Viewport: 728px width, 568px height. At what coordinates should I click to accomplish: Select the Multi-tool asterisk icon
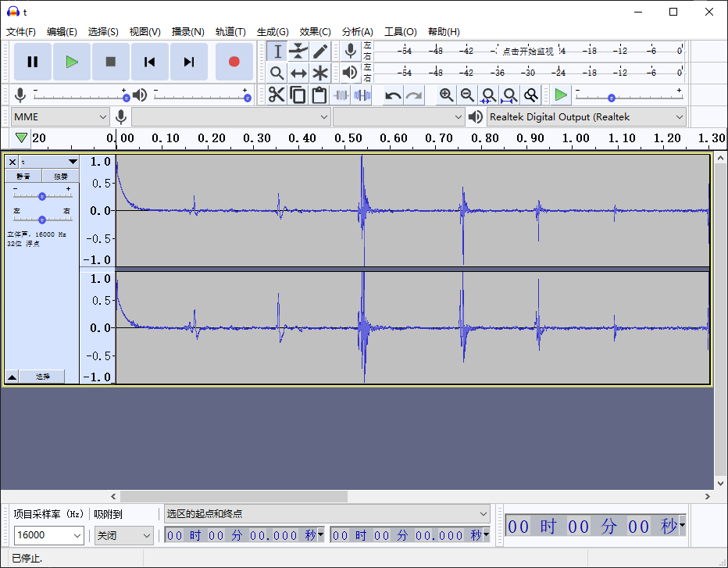click(x=320, y=73)
